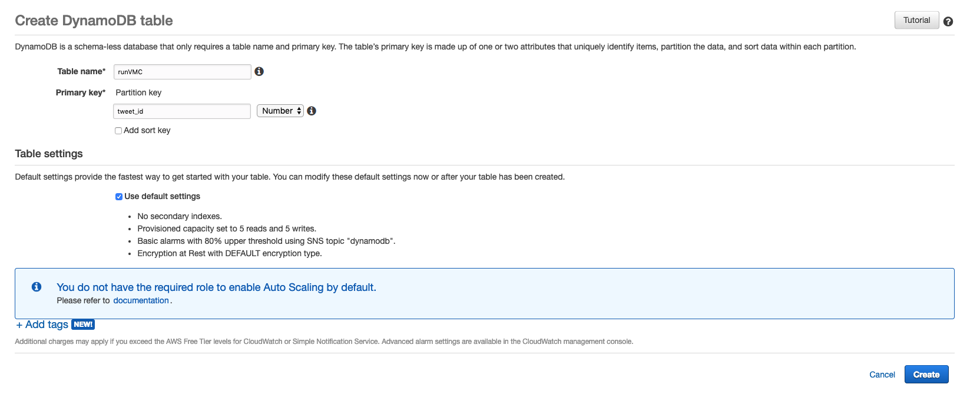Viewport: 980px width, 404px height.
Task: Cancel table creation
Action: (x=882, y=375)
